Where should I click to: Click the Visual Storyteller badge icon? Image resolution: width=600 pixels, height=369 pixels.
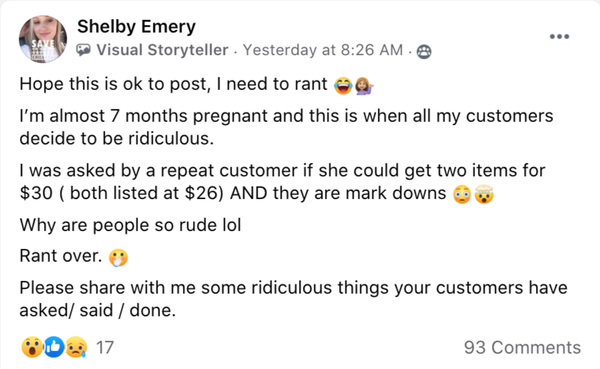click(x=83, y=50)
